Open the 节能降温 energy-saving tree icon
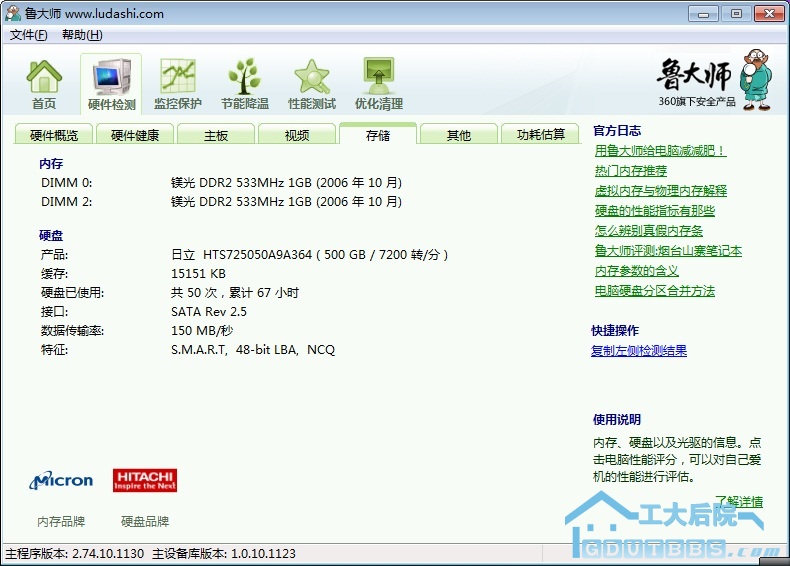The image size is (790, 566). click(245, 84)
